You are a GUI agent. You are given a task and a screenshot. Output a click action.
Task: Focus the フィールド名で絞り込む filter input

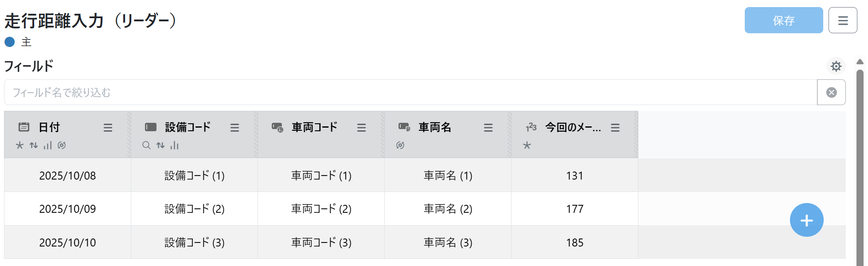tap(410, 92)
